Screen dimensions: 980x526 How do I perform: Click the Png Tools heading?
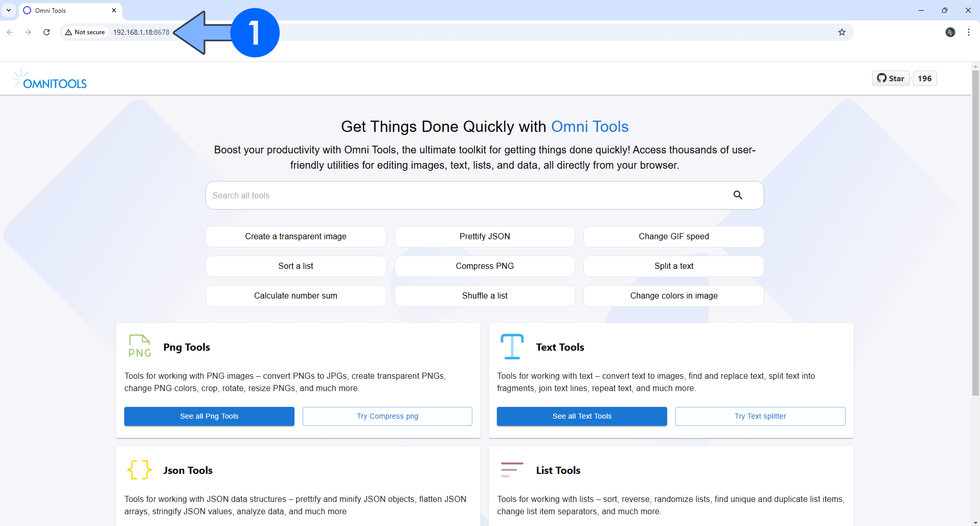187,347
